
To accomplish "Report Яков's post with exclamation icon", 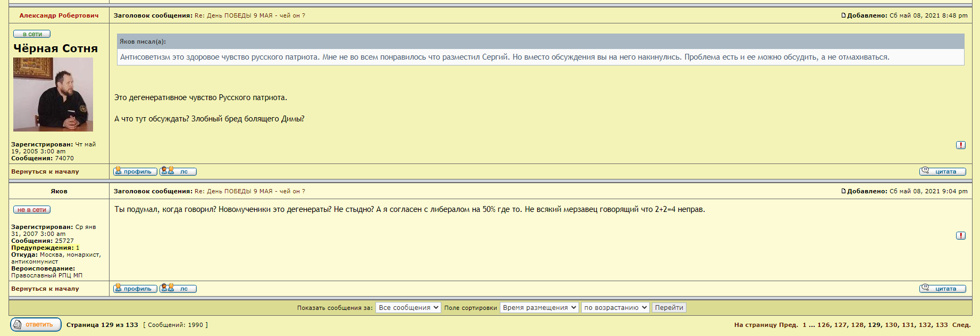I will 960,235.
